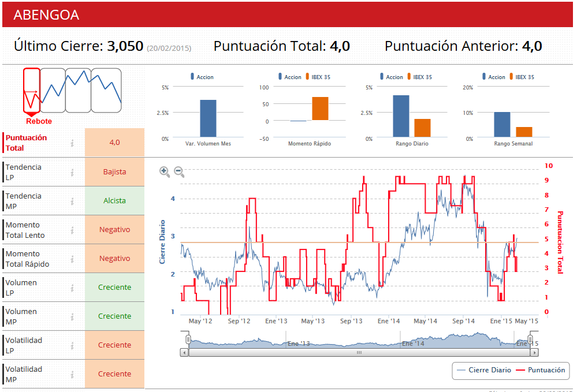Open info icon for Volatilidad MP
The height and width of the screenshot is (392, 577).
72,374
